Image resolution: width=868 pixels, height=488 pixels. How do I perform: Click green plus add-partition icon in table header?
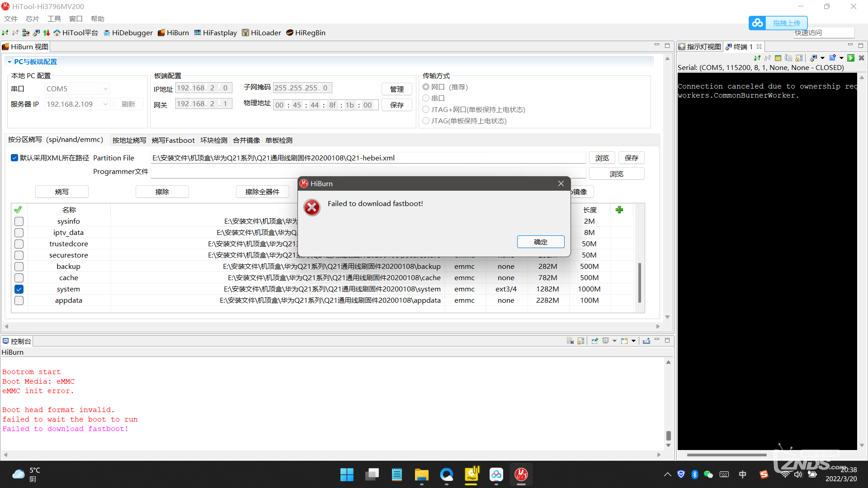click(x=619, y=210)
